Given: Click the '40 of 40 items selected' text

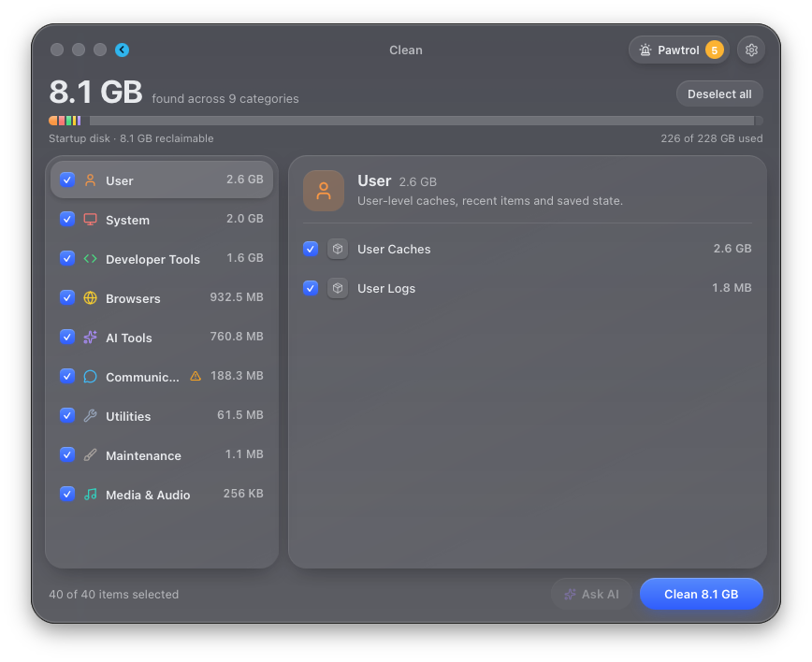Looking at the screenshot, I should [114, 594].
